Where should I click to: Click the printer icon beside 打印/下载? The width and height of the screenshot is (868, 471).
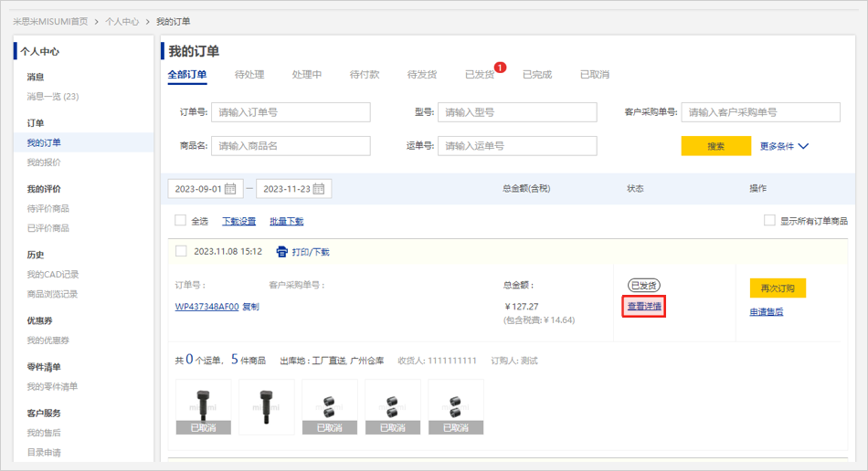click(x=281, y=252)
